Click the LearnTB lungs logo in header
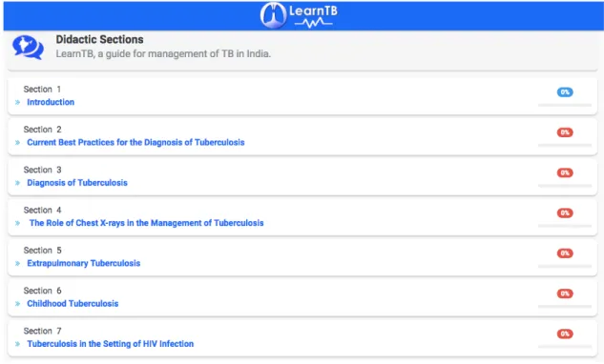This screenshot has width=604, height=364. point(273,15)
